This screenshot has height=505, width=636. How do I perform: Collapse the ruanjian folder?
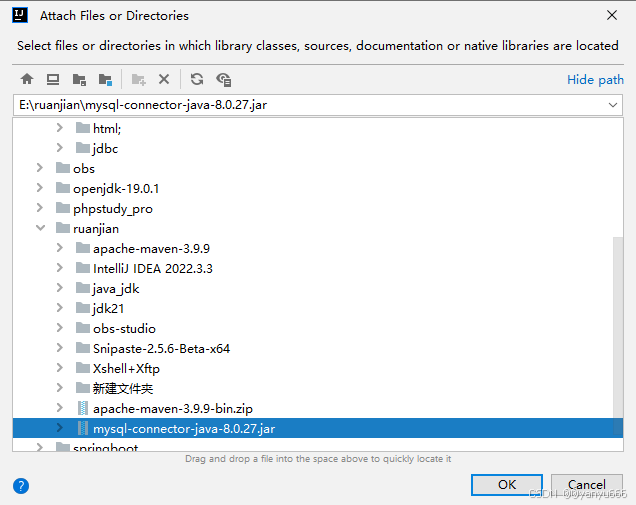[x=40, y=228]
